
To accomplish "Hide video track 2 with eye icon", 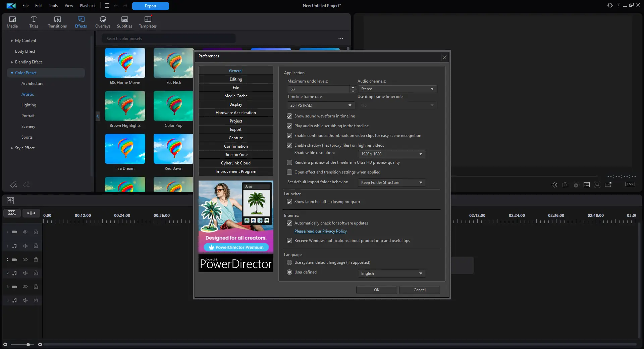I will [25, 259].
